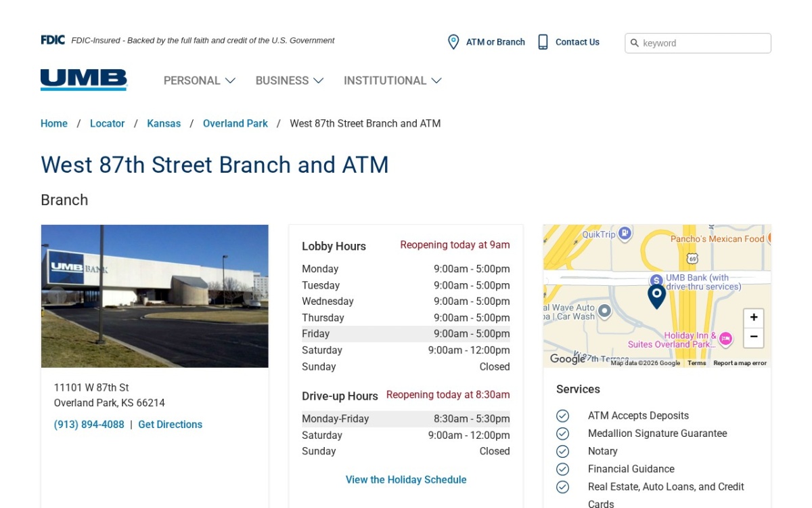The image size is (812, 508).
Task: Click Get Directions link
Action: pos(171,425)
